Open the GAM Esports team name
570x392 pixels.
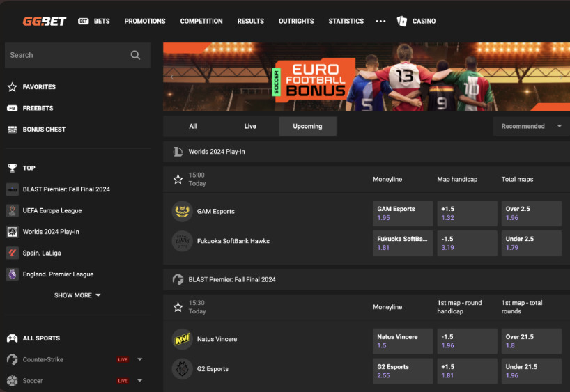pyautogui.click(x=215, y=212)
